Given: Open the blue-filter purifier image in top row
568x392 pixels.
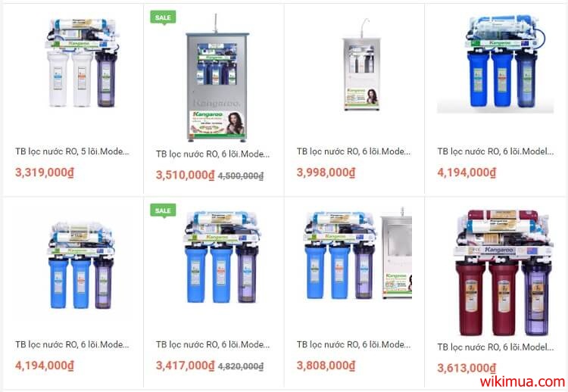Looking at the screenshot, I should [495, 64].
